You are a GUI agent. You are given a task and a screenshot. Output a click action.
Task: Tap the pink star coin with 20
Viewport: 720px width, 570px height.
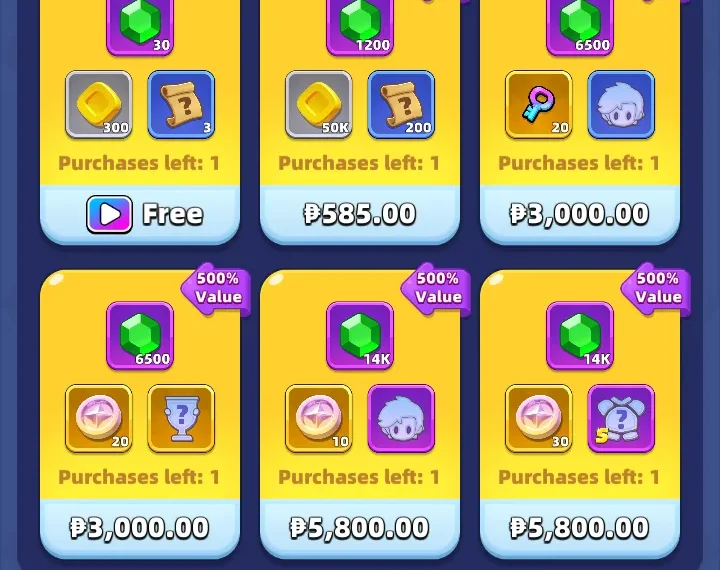pos(99,418)
